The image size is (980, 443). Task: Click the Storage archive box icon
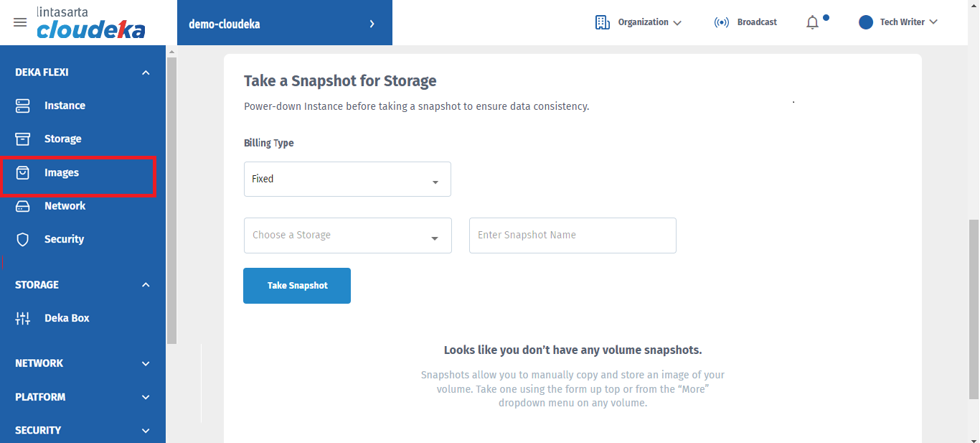23,139
